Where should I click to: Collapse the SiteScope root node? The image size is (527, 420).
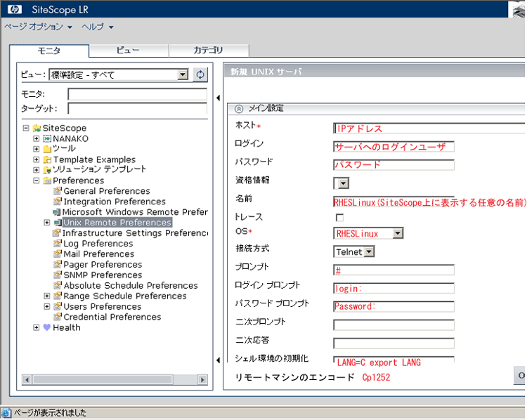[26, 128]
